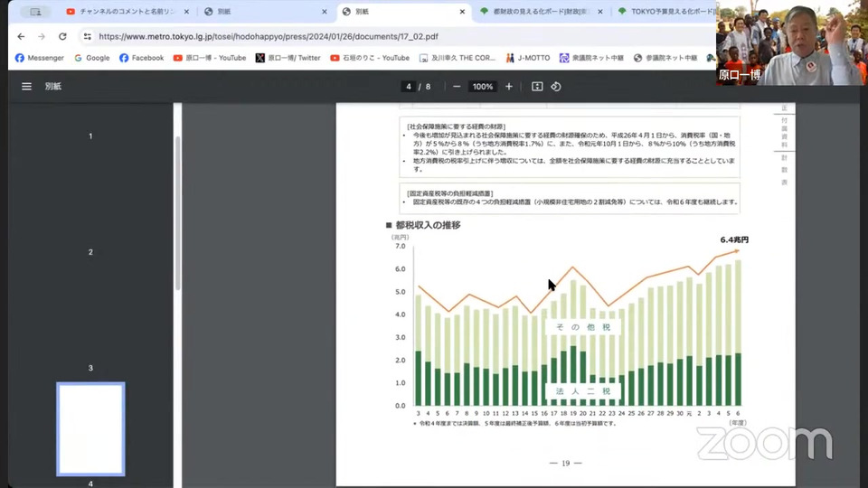Click the PDF page number field
This screenshot has height=488, width=868.
pos(409,87)
